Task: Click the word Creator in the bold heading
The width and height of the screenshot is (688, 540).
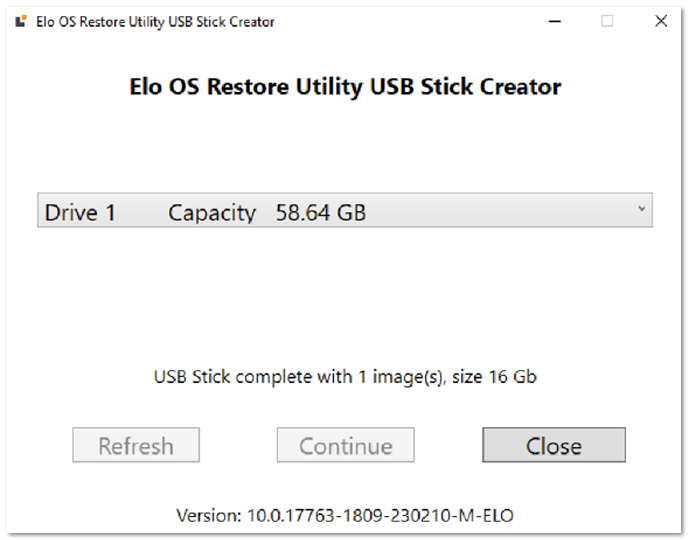Action: [520, 86]
